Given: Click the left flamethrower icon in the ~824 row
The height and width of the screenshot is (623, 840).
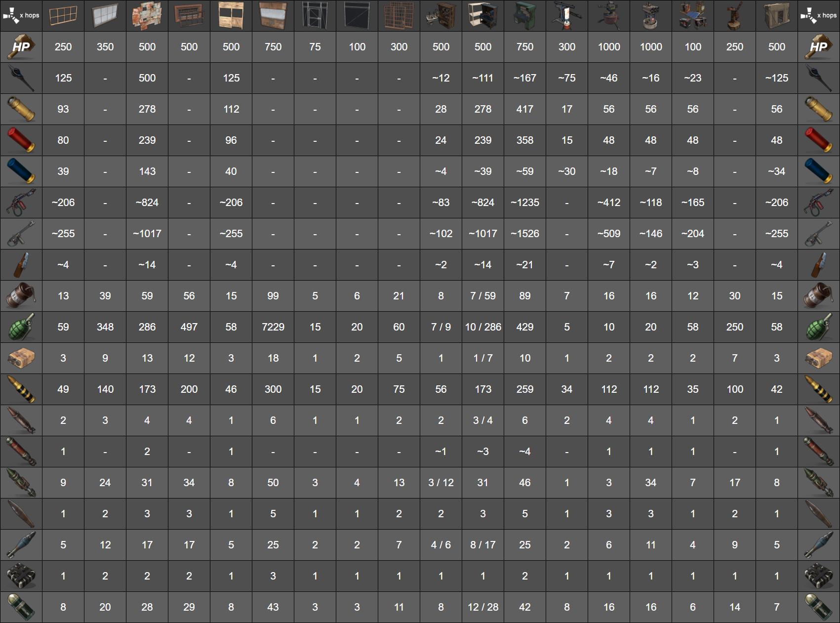Looking at the screenshot, I should (21, 203).
